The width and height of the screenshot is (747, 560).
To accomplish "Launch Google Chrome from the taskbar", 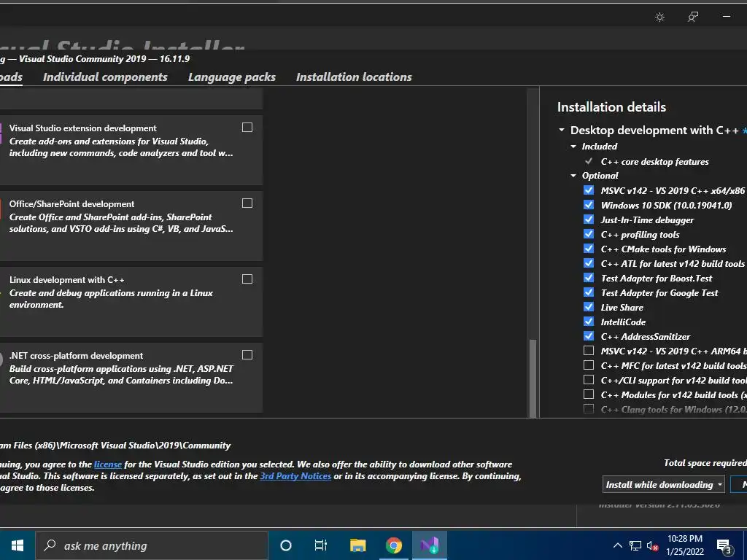I will click(393, 545).
